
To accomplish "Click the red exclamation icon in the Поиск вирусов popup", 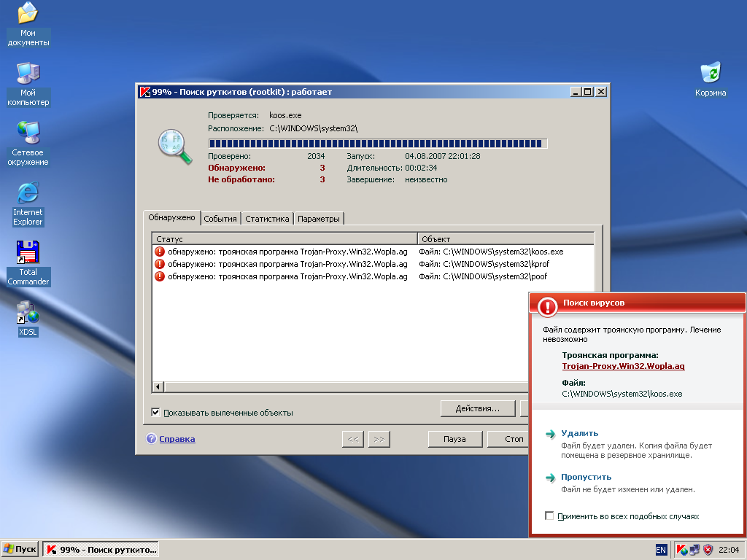I will 547,307.
